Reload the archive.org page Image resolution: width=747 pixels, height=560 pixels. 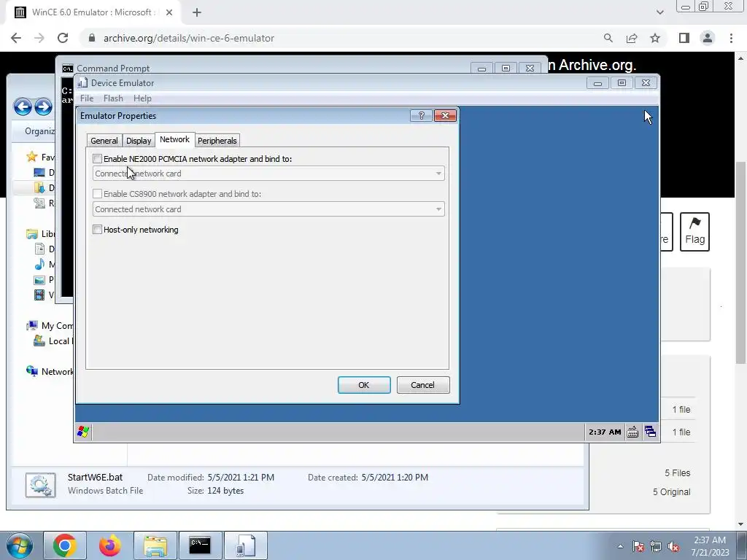point(63,38)
